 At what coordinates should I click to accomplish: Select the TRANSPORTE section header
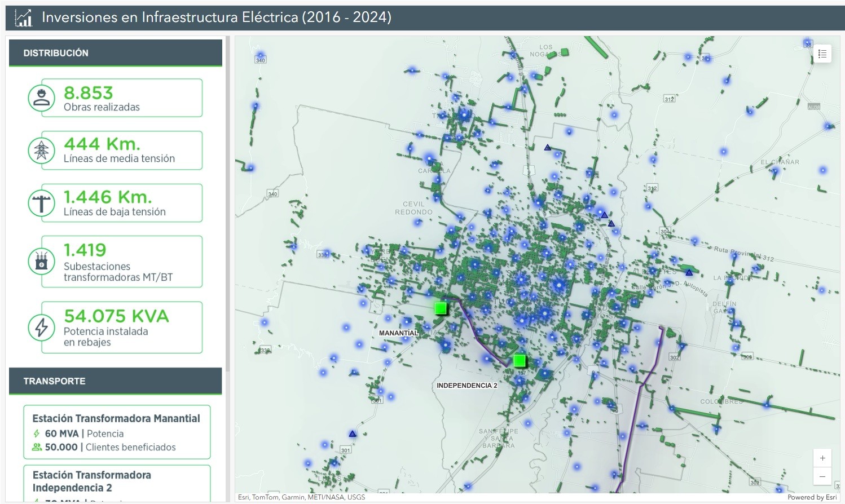115,381
